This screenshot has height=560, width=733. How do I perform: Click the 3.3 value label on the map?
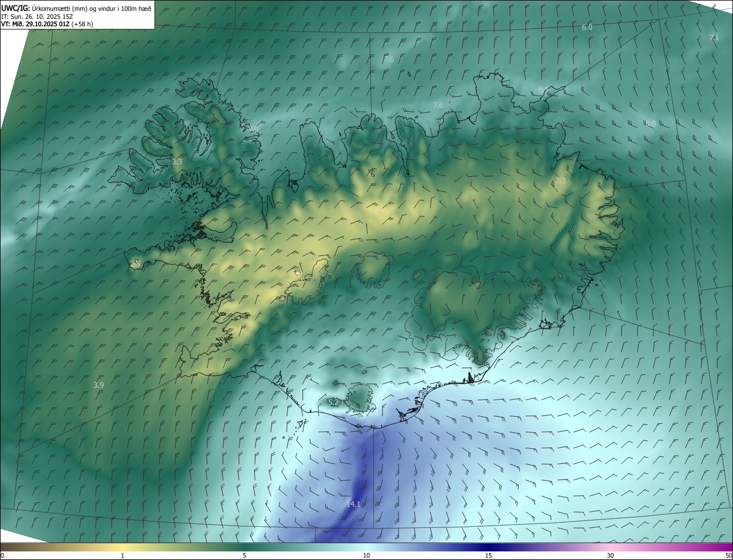pyautogui.click(x=177, y=162)
